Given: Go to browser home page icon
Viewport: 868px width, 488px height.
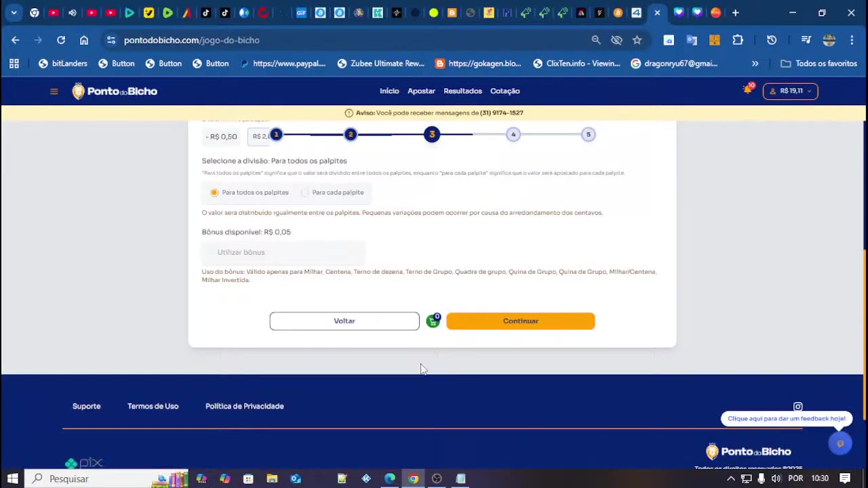Looking at the screenshot, I should click(x=84, y=40).
